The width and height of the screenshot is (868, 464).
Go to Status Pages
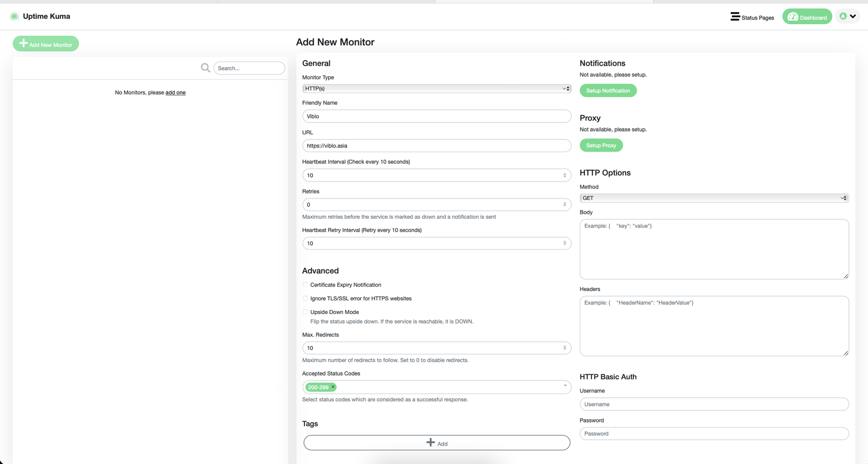pos(757,17)
